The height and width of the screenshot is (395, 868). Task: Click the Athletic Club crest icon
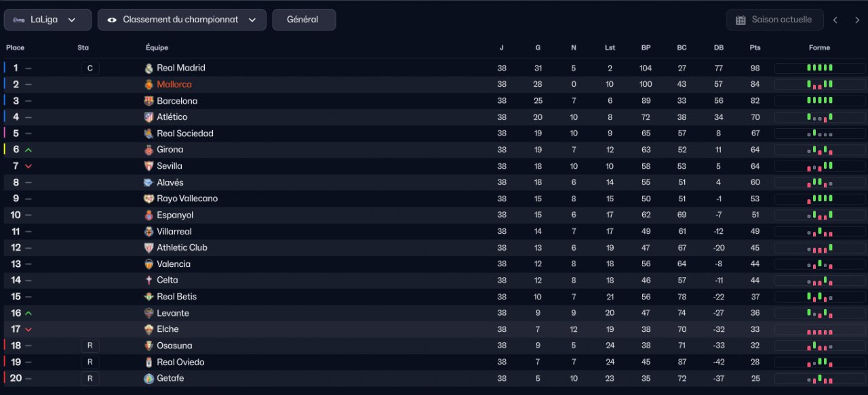(x=149, y=248)
